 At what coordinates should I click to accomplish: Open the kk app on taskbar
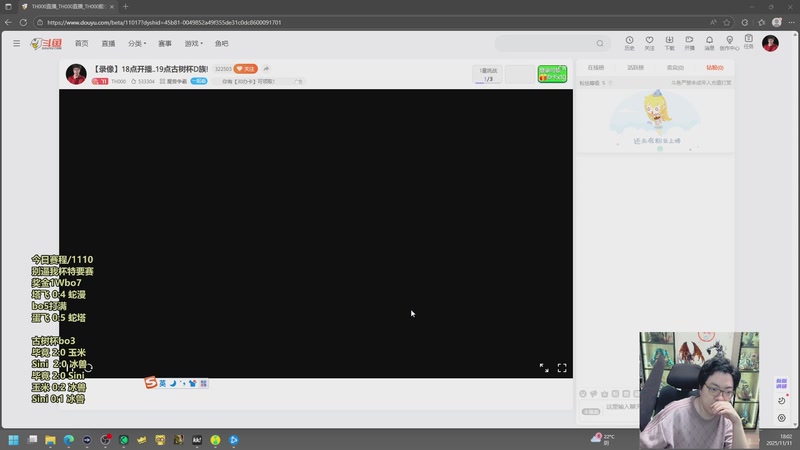(x=197, y=440)
